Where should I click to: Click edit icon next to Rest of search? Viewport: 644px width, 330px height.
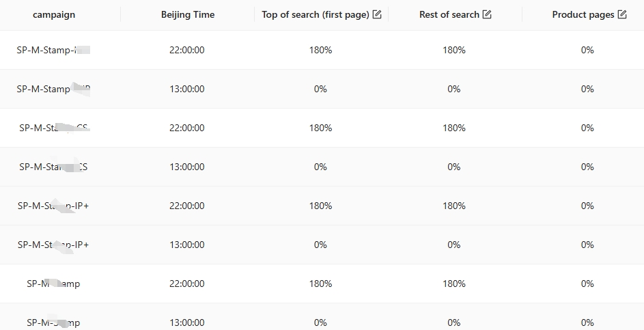487,14
